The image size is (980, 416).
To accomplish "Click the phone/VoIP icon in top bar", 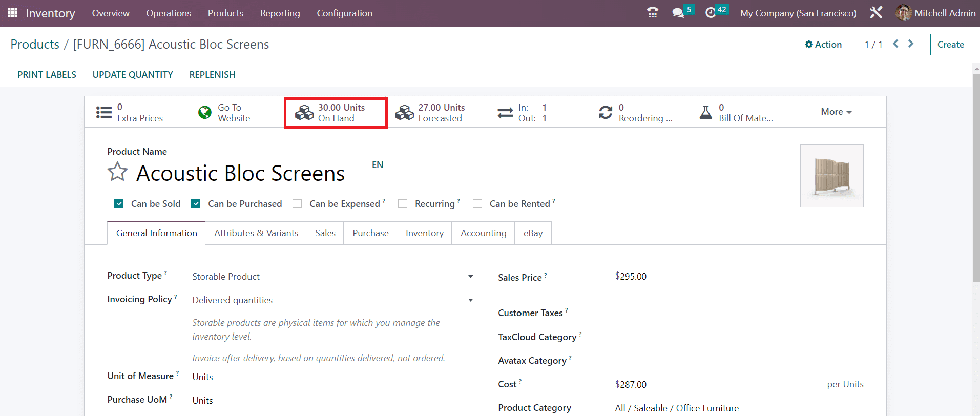I will 652,13.
